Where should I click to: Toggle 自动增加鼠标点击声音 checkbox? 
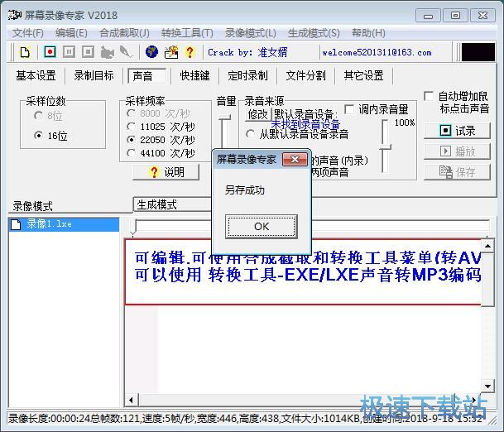point(429,96)
